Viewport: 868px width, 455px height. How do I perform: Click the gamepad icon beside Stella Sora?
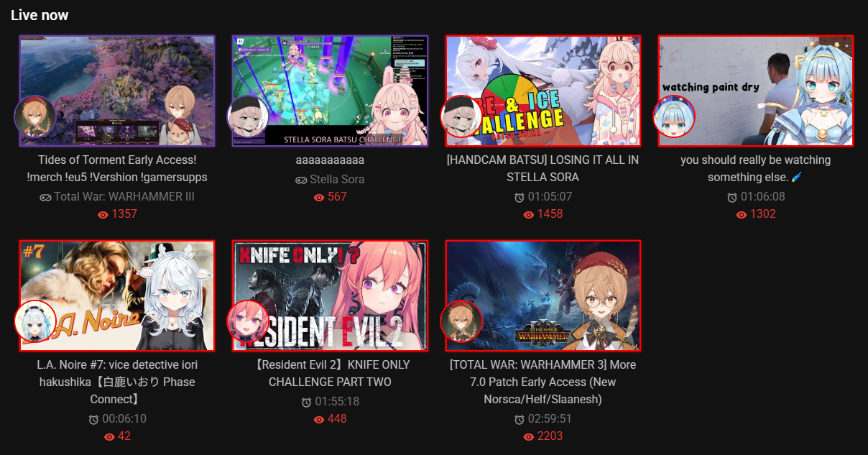(x=302, y=180)
